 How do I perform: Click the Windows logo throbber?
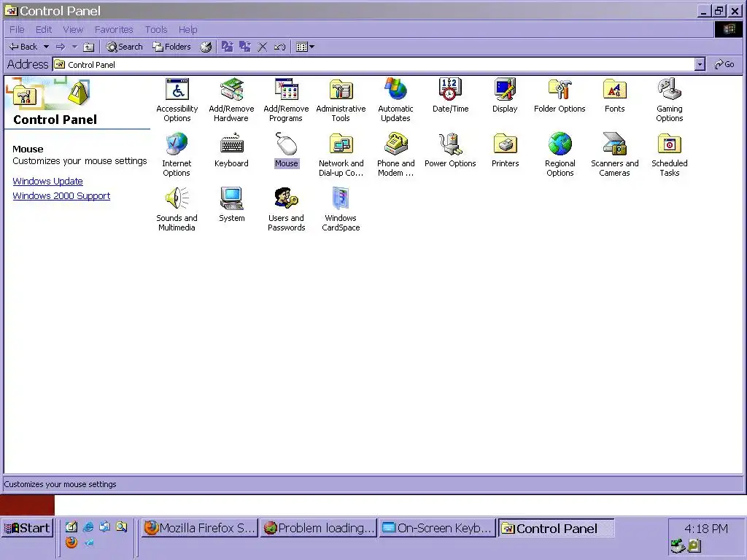(729, 29)
